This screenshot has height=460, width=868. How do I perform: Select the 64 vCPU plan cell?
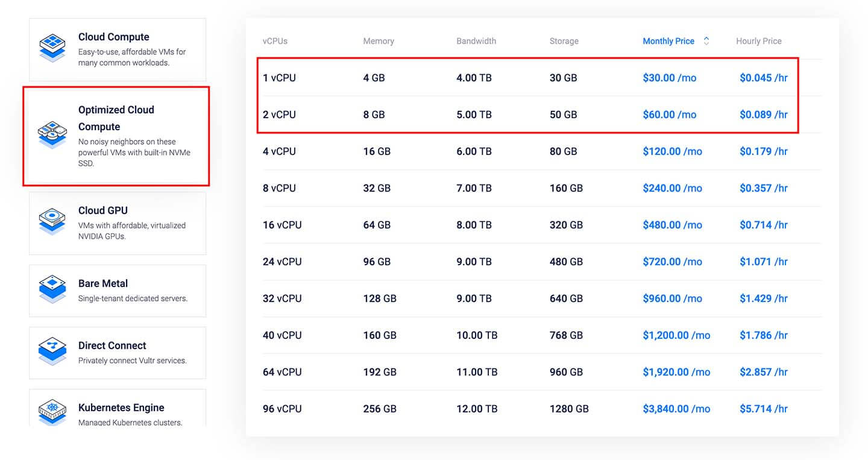(x=282, y=372)
